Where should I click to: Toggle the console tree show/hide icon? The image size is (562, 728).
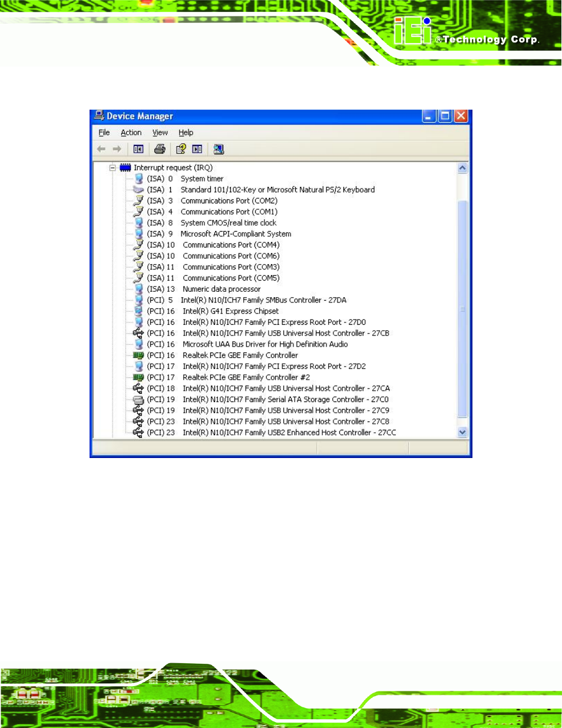138,149
